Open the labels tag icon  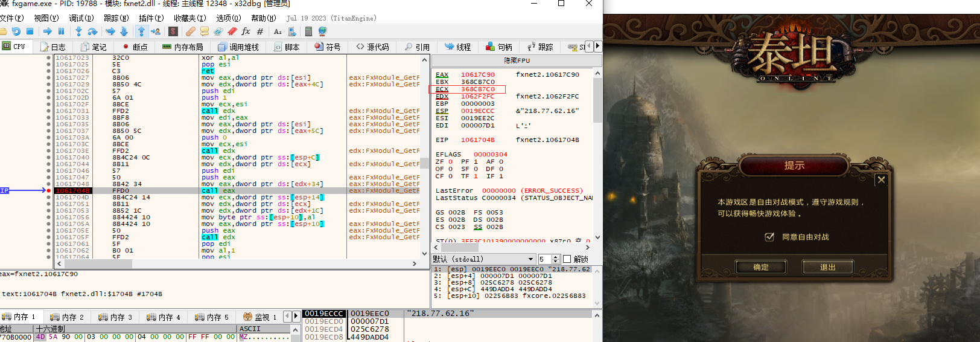click(x=218, y=31)
